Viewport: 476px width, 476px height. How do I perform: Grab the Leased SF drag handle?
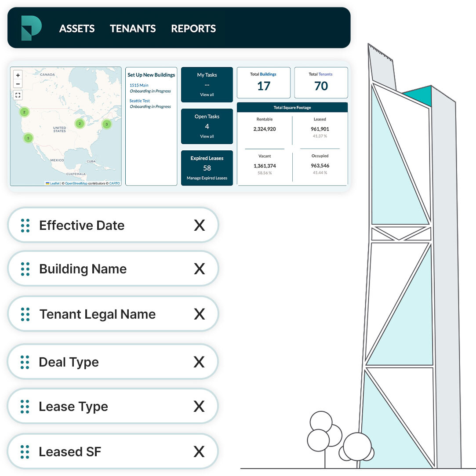point(25,452)
